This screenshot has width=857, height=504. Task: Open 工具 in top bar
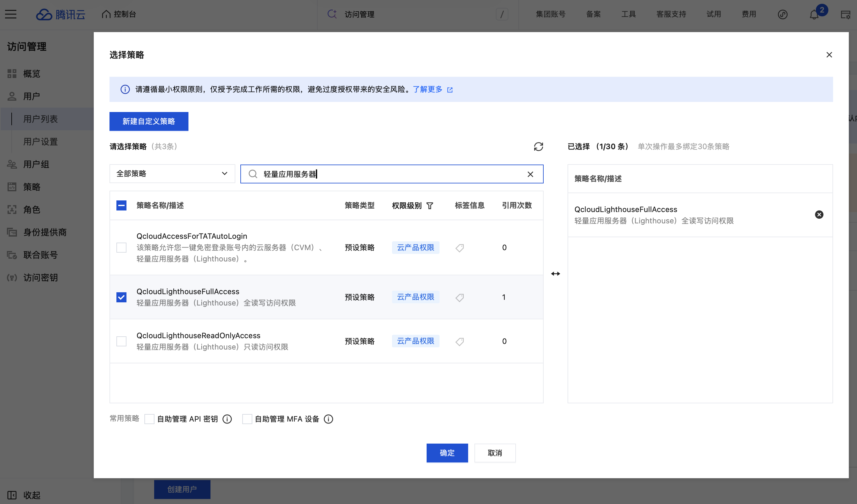(x=629, y=14)
